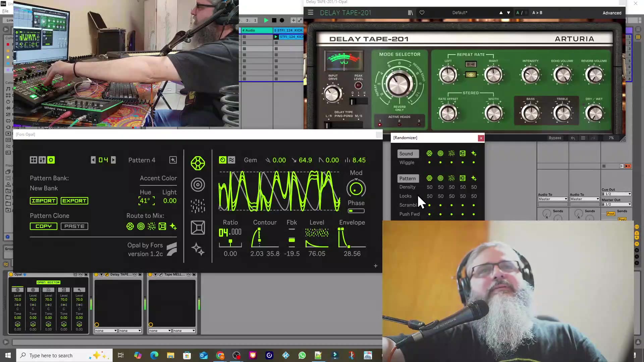Toggle the link button between Left and Right
The width and height of the screenshot is (644, 362).
pos(471,75)
